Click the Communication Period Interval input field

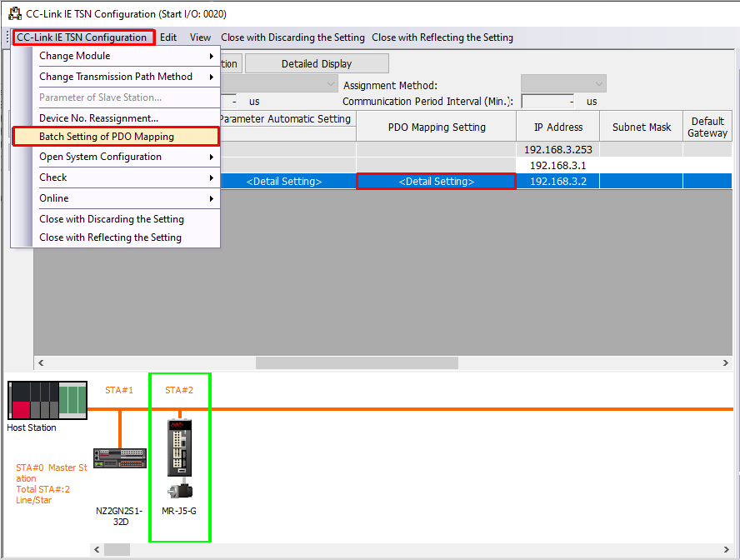547,102
